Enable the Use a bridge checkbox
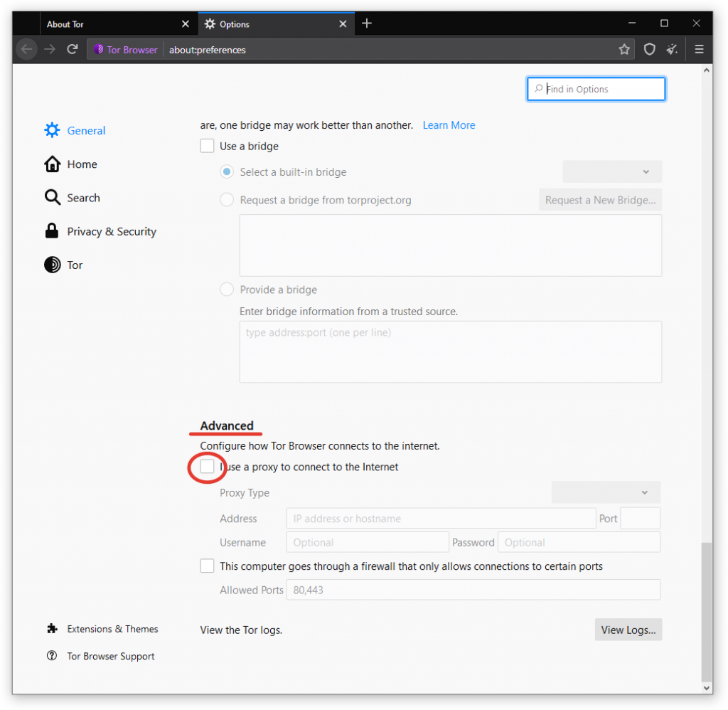Viewport: 728px width, 710px height. coord(207,146)
